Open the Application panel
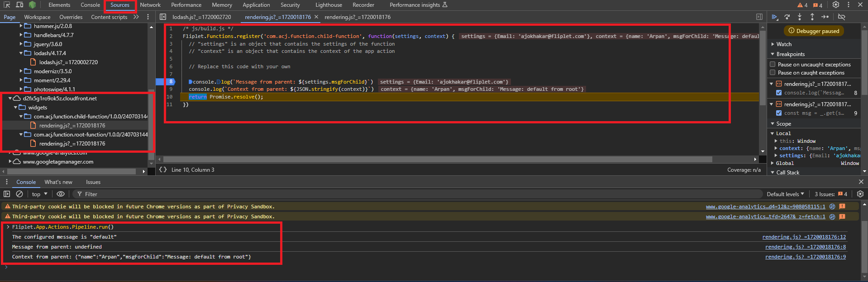 pyautogui.click(x=256, y=5)
